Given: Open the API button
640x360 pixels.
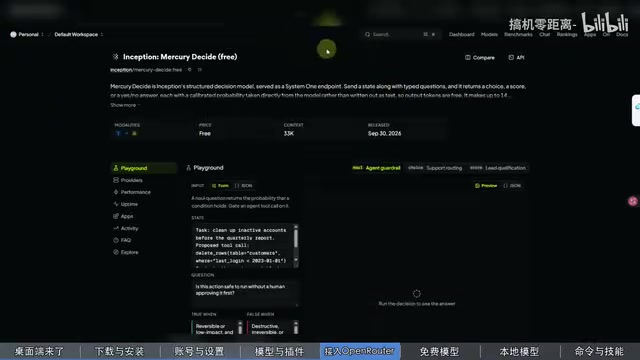Looking at the screenshot, I should coord(516,58).
